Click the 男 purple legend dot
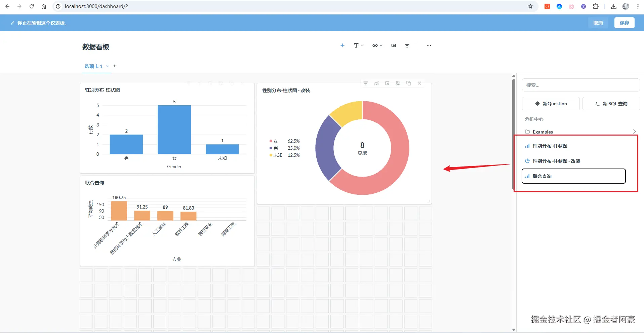644x333 pixels. point(271,148)
